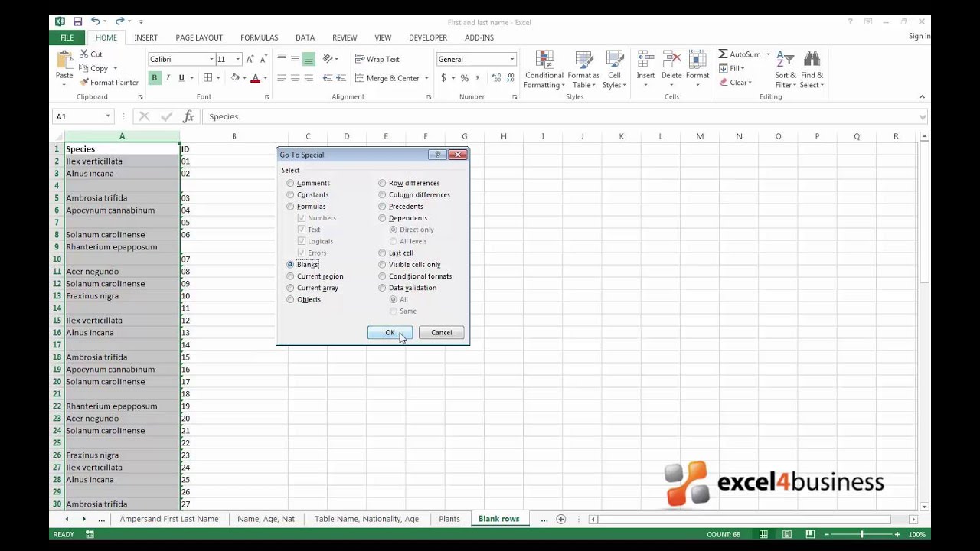Click the fill color paint bucket

(x=235, y=78)
